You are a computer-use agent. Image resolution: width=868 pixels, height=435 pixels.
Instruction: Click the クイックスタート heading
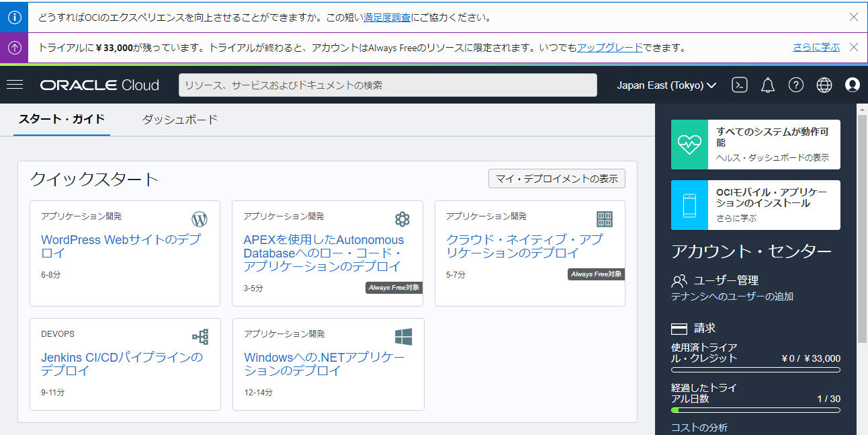(94, 179)
